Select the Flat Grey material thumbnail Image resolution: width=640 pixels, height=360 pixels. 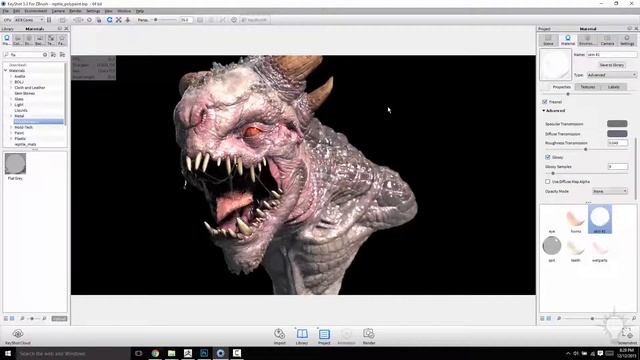pos(15,164)
